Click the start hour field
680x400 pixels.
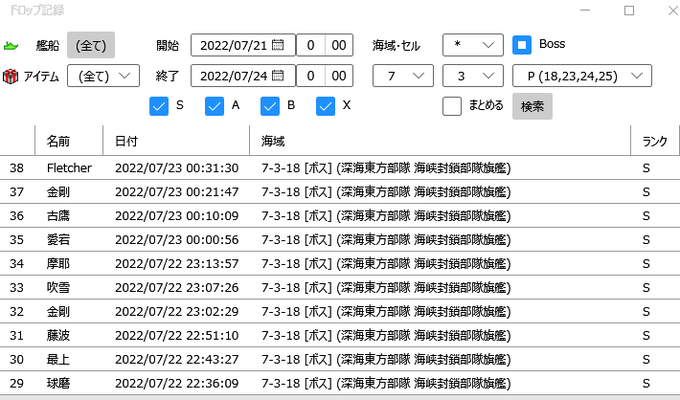[x=311, y=45]
